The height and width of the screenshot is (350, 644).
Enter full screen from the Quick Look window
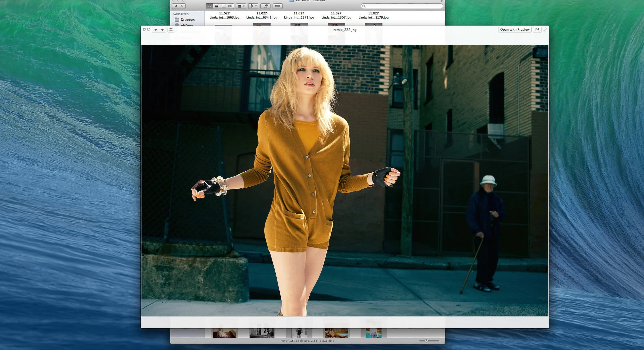click(546, 29)
